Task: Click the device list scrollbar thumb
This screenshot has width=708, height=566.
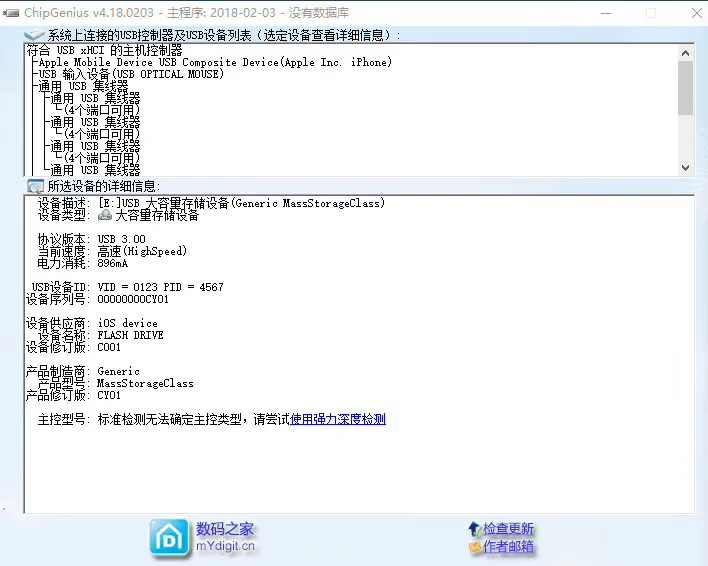Action: coord(685,86)
